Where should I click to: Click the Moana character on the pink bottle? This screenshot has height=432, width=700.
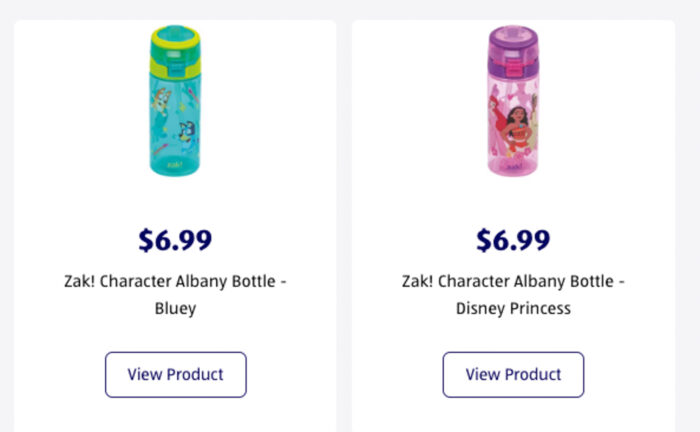pyautogui.click(x=516, y=129)
